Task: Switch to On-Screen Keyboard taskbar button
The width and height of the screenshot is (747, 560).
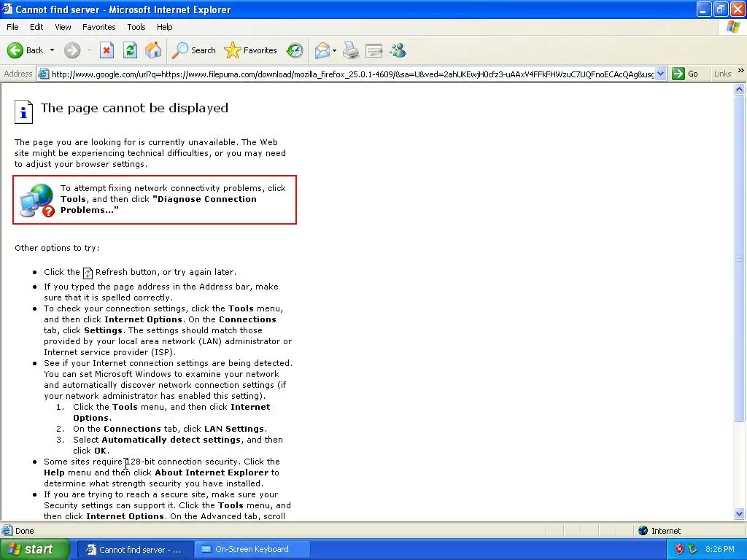Action: click(x=252, y=550)
